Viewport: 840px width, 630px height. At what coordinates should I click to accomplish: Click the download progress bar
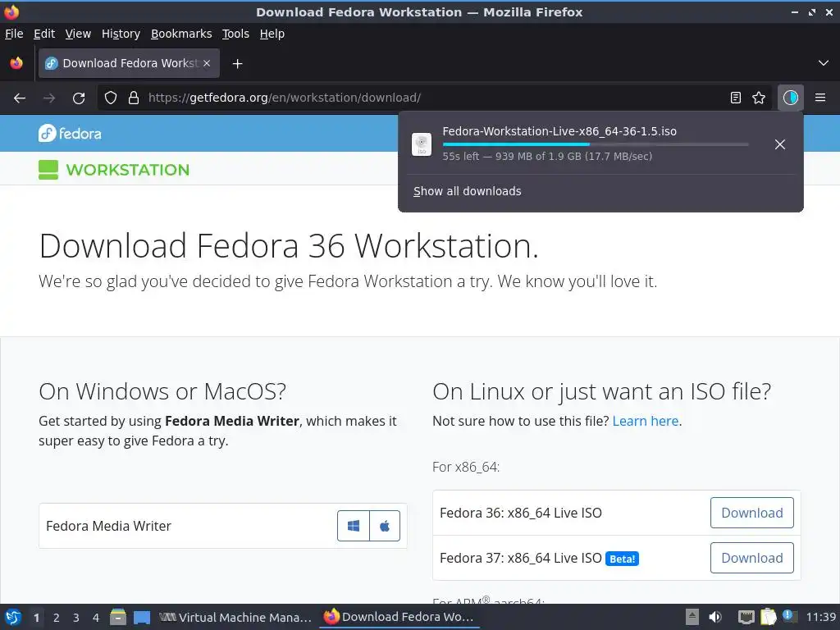[596, 144]
